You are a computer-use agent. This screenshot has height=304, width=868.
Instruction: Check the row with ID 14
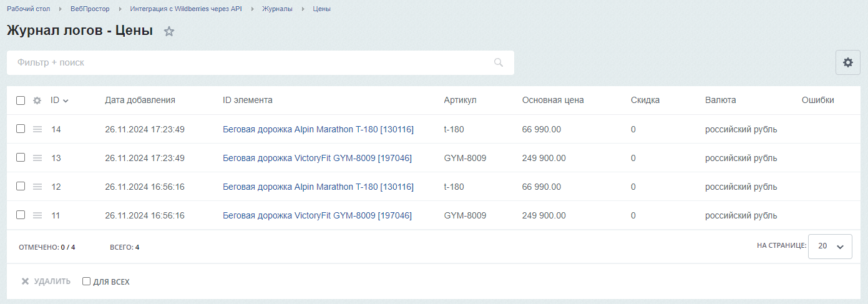point(21,129)
